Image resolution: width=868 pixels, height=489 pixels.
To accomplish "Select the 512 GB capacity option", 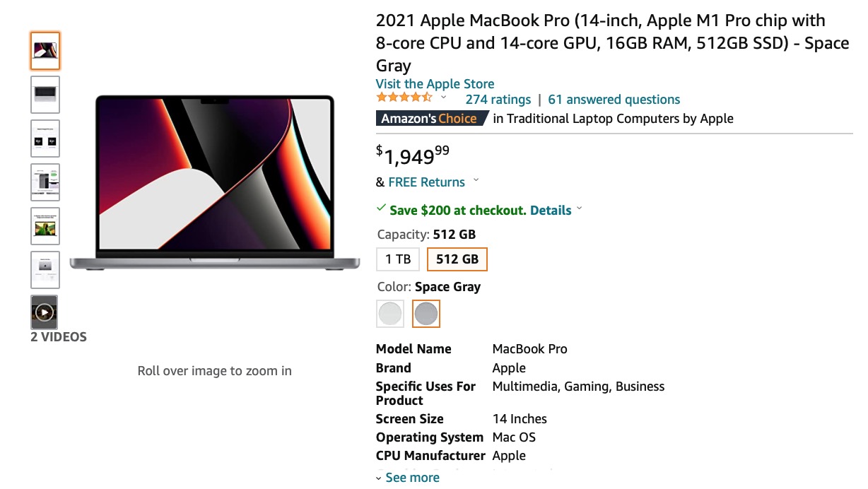I will coord(457,259).
